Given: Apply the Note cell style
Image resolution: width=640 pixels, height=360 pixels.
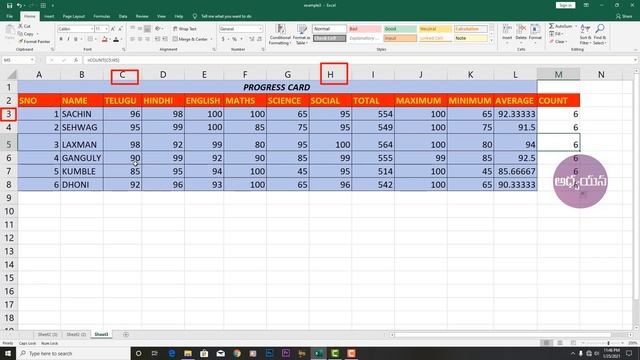Looking at the screenshot, I should 471,38.
